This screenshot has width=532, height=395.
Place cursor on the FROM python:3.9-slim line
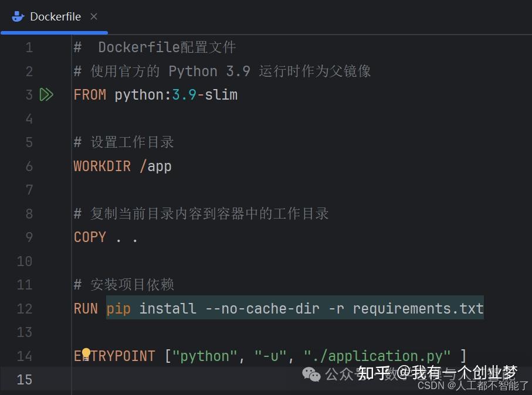[x=155, y=94]
